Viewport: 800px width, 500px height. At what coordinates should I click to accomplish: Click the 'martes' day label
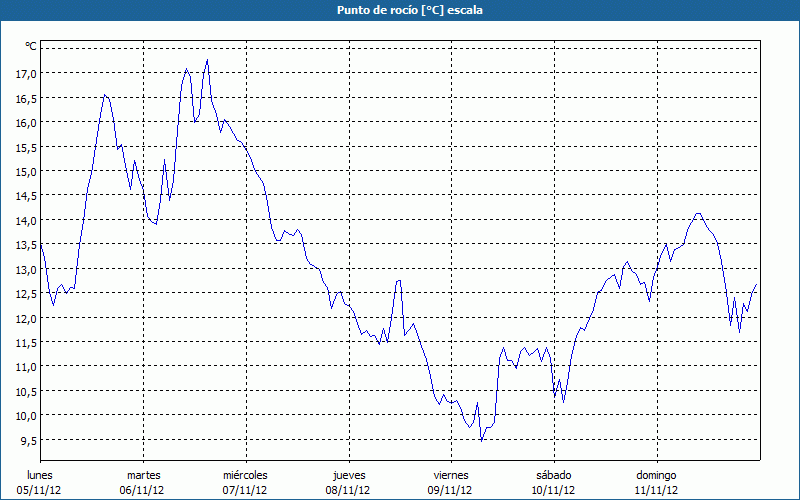(x=143, y=475)
